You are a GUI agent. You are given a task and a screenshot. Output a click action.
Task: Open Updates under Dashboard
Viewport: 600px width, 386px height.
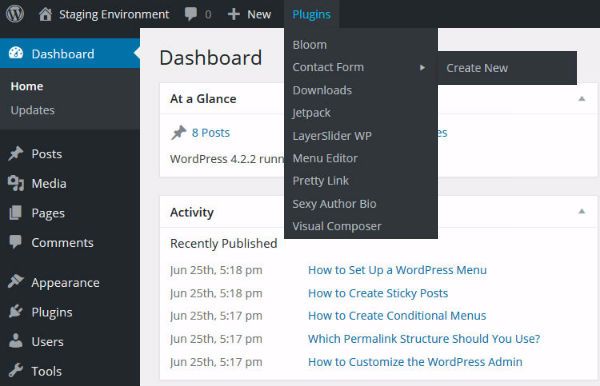point(33,110)
